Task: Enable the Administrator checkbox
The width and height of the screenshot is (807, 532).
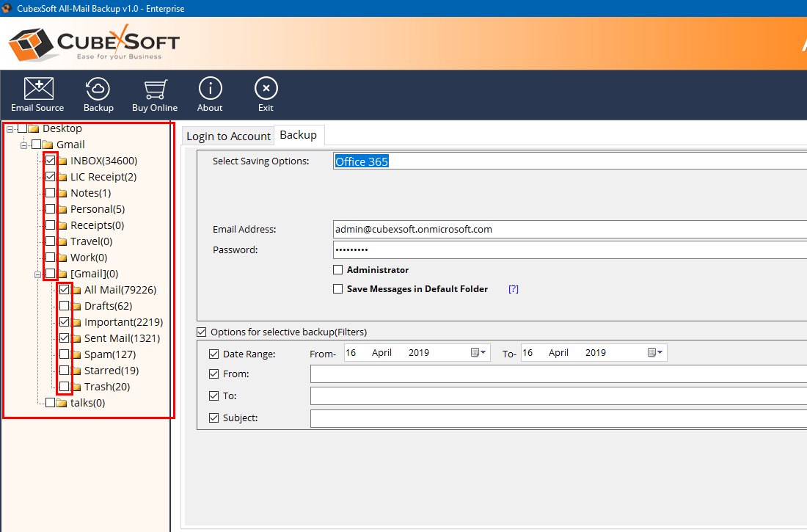Action: click(x=338, y=270)
